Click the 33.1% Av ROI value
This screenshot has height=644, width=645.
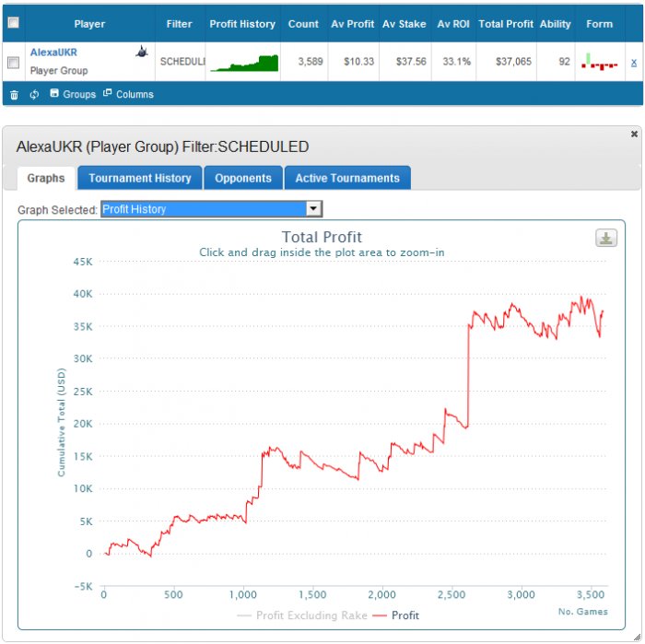(457, 62)
